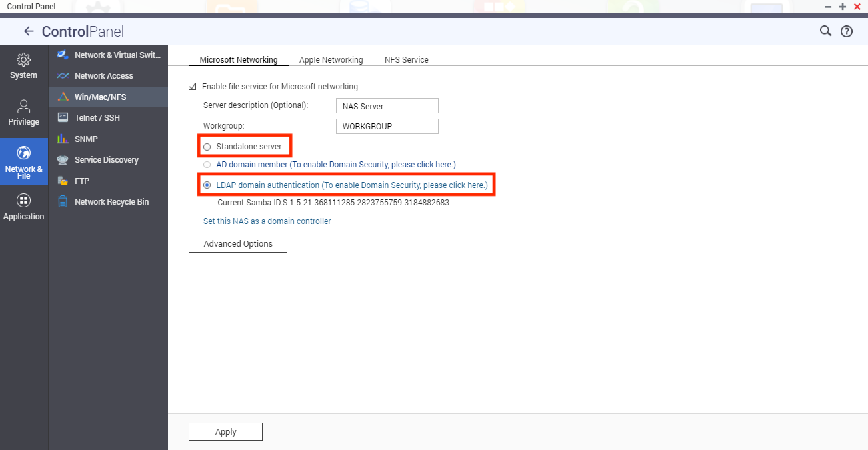This screenshot has height=450, width=868.
Task: Switch to the Apple Networking tab
Action: tap(331, 60)
